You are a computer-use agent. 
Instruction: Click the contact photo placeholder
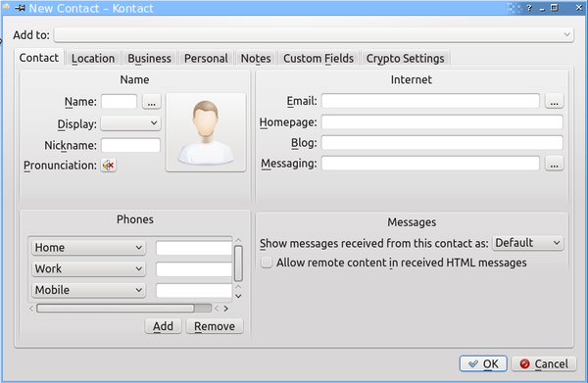pyautogui.click(x=206, y=132)
